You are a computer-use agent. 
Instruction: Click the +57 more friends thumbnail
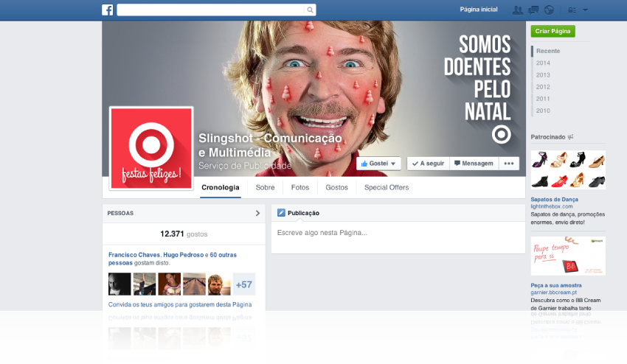pos(243,284)
